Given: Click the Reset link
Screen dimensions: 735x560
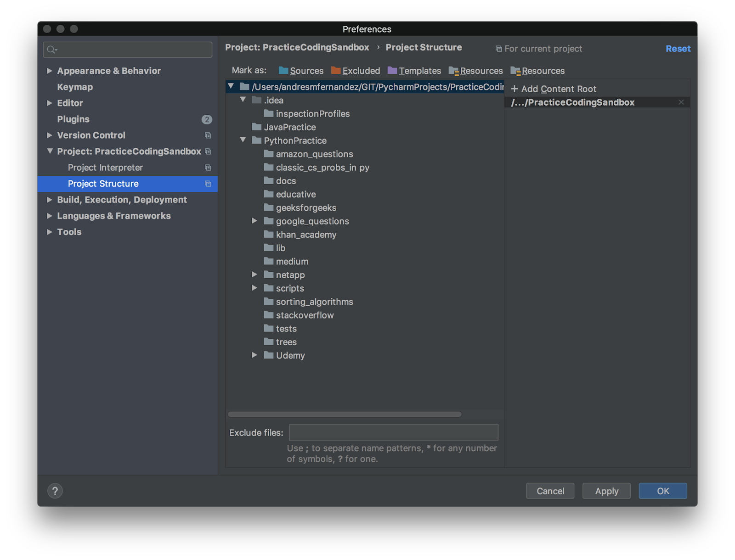Looking at the screenshot, I should pos(678,48).
